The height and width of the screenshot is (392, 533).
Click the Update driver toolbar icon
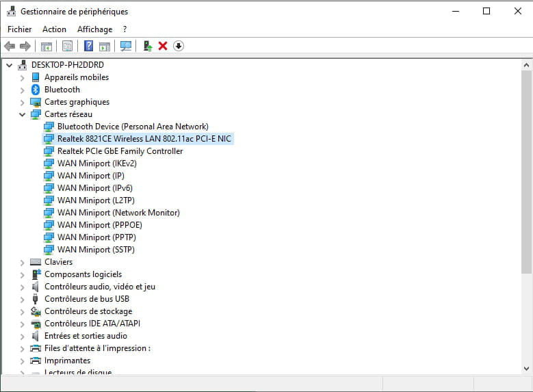pyautogui.click(x=147, y=46)
